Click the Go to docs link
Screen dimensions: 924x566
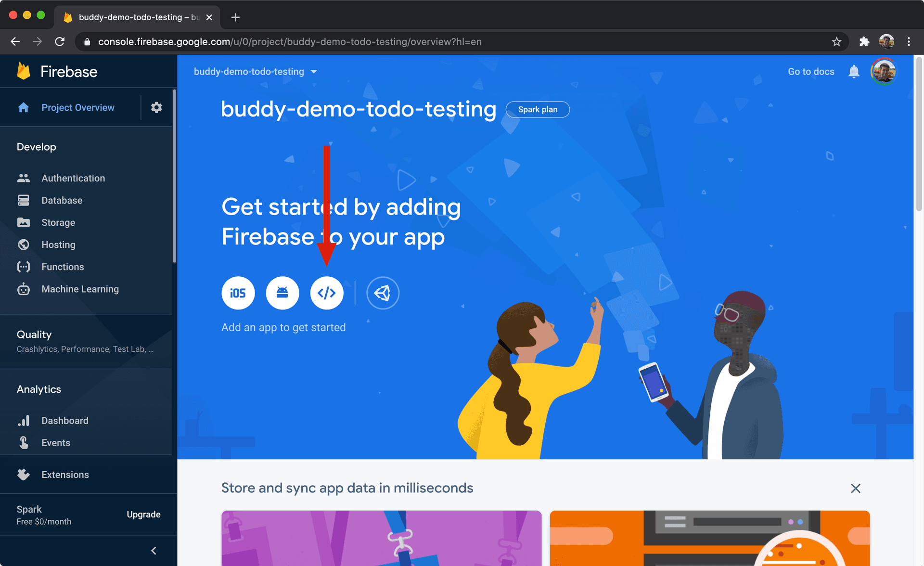click(811, 72)
